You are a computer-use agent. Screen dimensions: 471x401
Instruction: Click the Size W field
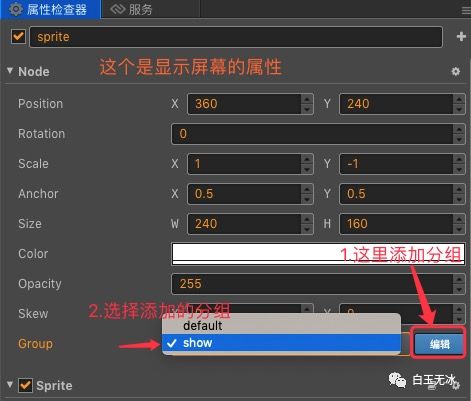(x=244, y=224)
